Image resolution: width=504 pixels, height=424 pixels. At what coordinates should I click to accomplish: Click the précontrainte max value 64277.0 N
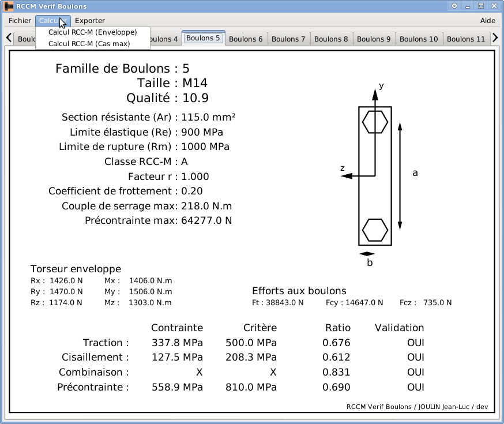click(206, 220)
